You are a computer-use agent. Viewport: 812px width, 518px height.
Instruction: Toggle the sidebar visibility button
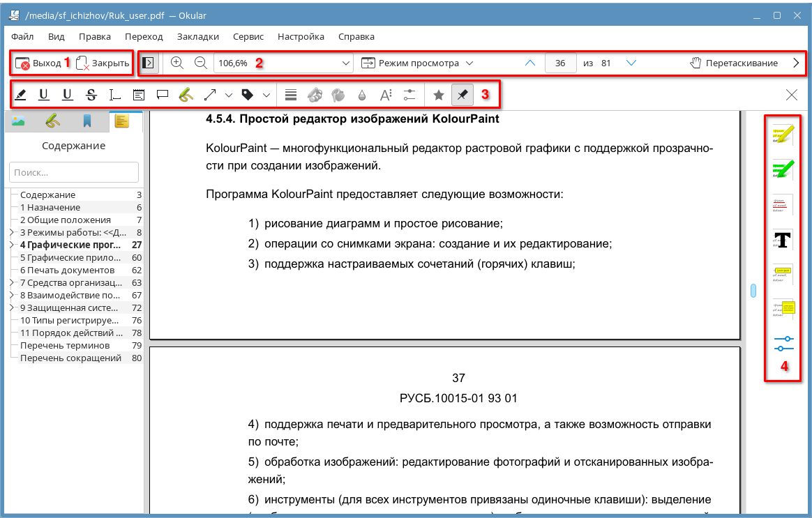[x=148, y=63]
